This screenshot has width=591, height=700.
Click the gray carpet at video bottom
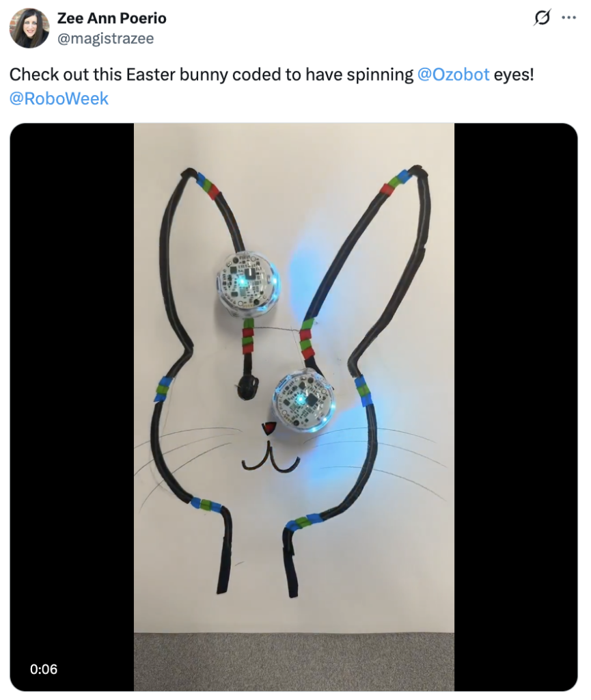point(294,662)
